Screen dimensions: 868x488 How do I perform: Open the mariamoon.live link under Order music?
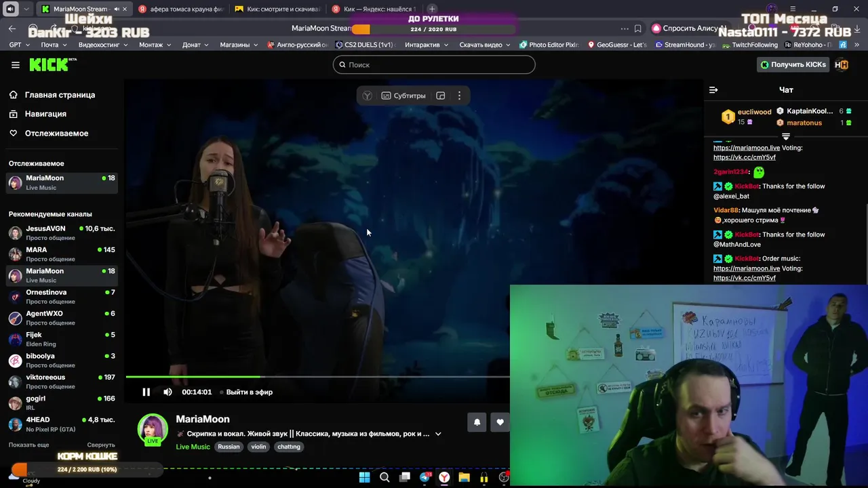pos(747,268)
